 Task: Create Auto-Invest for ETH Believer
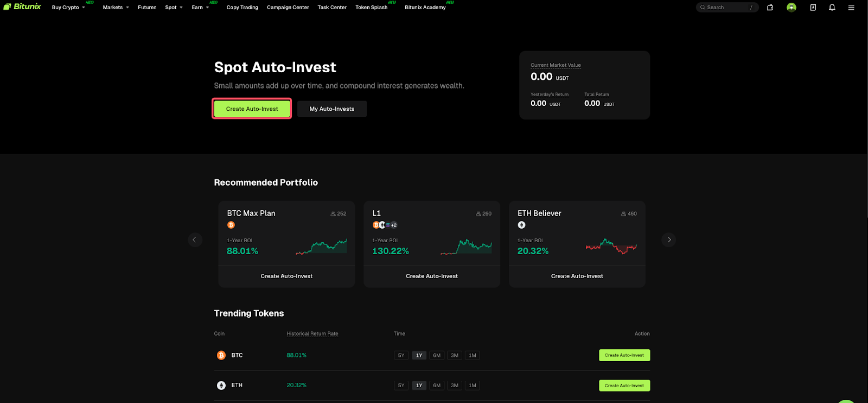click(x=577, y=276)
